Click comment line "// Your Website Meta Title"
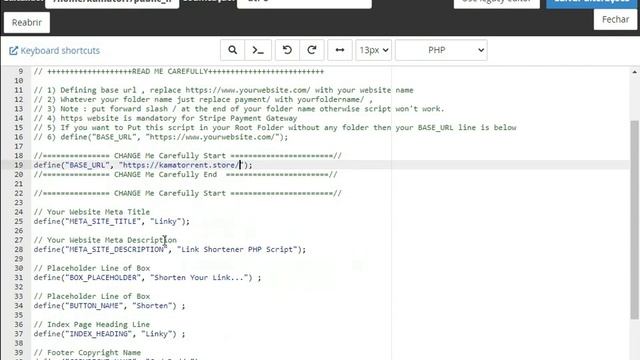The image size is (640, 360). pos(92,212)
